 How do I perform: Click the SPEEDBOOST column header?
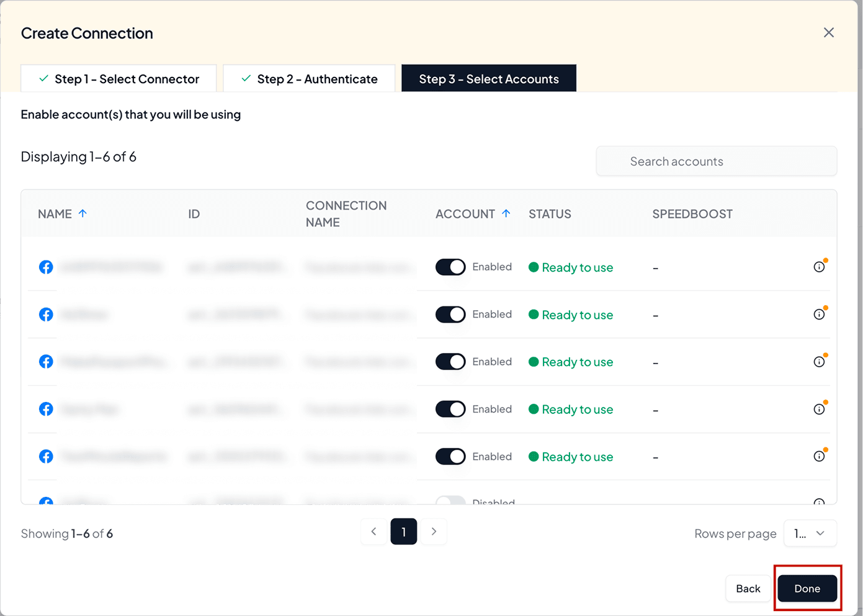tap(692, 214)
